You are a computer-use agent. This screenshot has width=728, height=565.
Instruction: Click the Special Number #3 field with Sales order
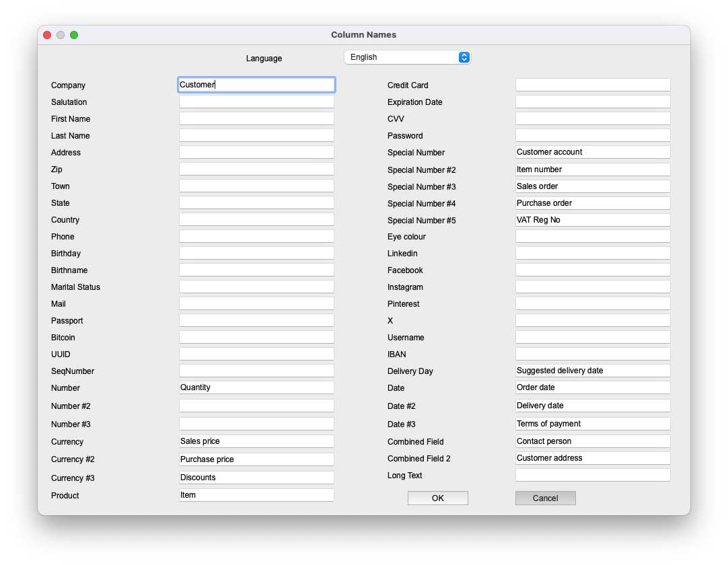593,186
